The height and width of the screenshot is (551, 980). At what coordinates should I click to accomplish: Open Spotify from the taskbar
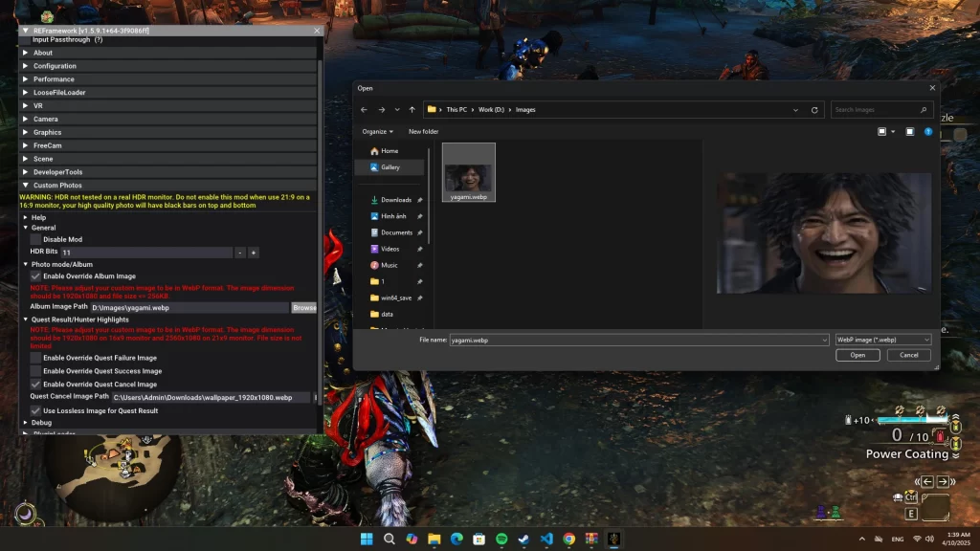point(501,539)
